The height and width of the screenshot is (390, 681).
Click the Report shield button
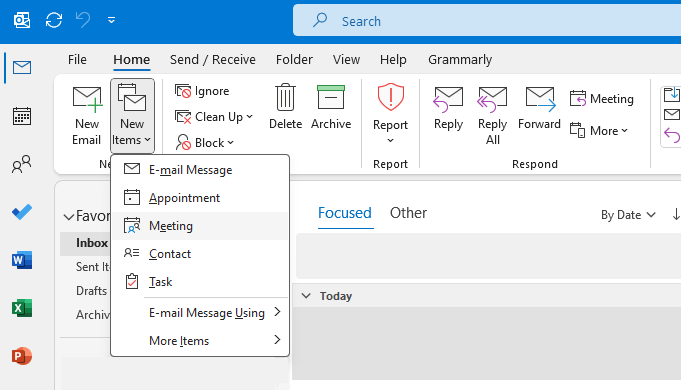[x=390, y=113]
